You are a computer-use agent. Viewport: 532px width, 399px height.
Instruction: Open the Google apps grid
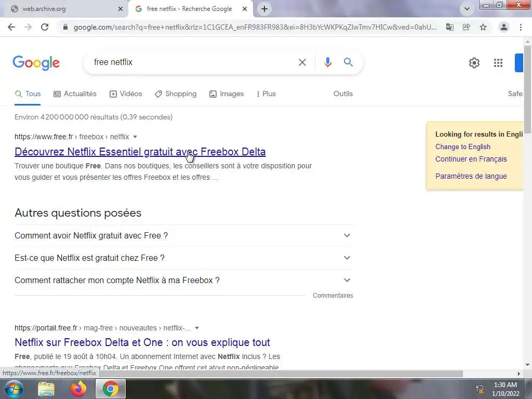click(x=498, y=63)
